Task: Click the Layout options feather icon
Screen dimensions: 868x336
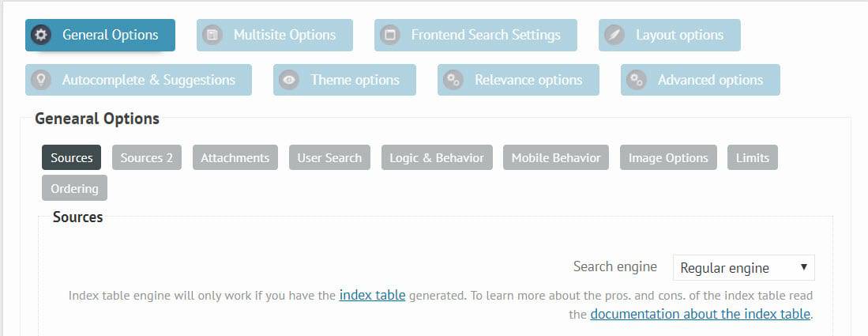Action: point(614,35)
